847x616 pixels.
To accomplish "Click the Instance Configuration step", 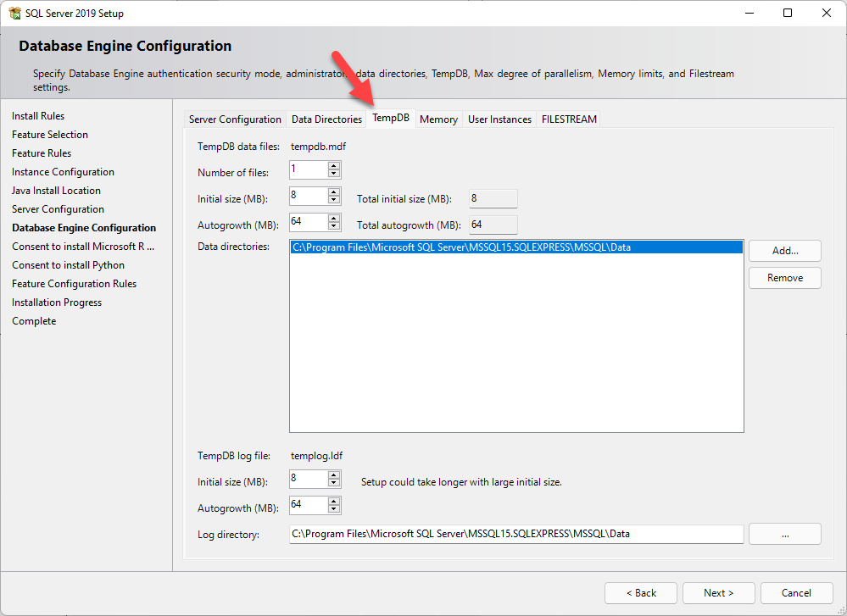I will pos(64,172).
